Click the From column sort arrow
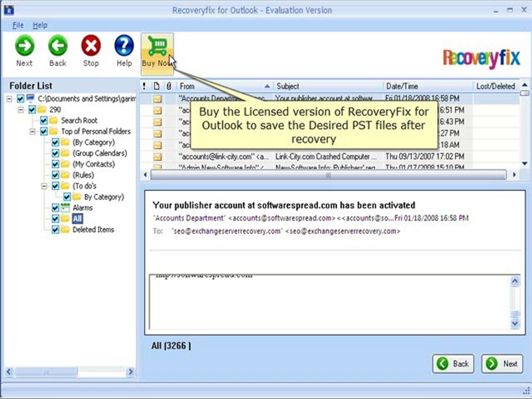Screen dimensions: 532x399 [x=267, y=86]
